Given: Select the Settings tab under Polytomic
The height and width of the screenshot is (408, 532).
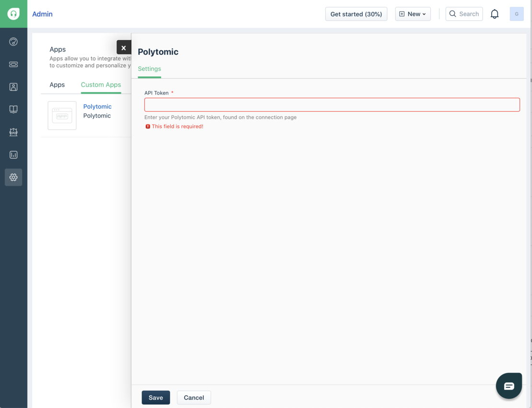Looking at the screenshot, I should click(x=149, y=69).
